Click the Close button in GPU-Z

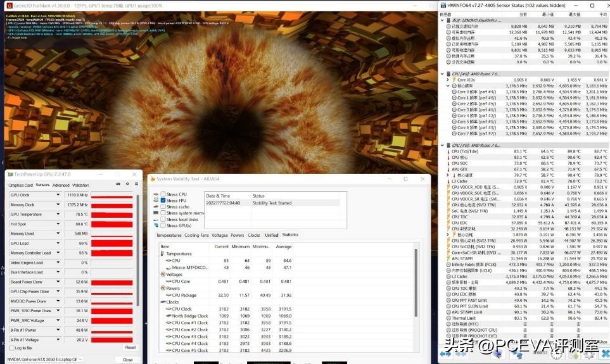point(128,359)
